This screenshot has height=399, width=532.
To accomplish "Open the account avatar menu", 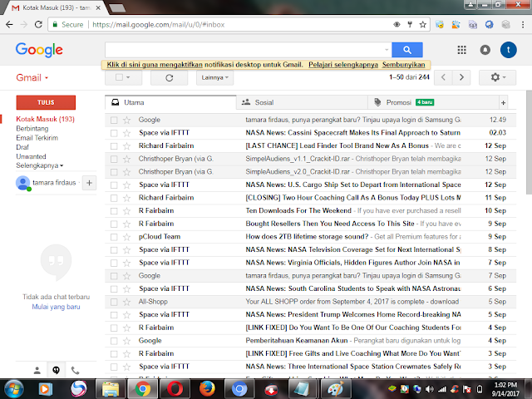I will coord(508,50).
